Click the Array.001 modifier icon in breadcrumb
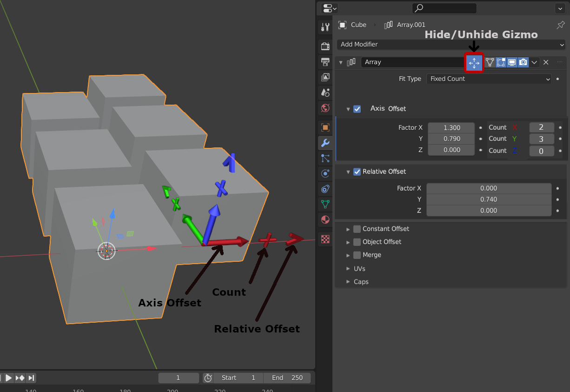Viewport: 570px width, 392px height. click(x=389, y=25)
